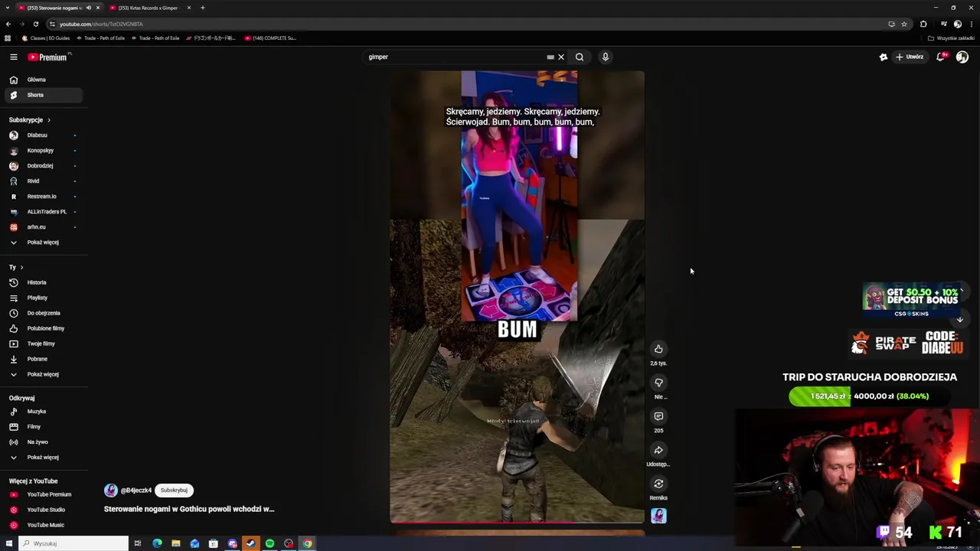Open the Short's sound source thumbnail
Viewport: 980px width, 551px height.
(x=658, y=516)
